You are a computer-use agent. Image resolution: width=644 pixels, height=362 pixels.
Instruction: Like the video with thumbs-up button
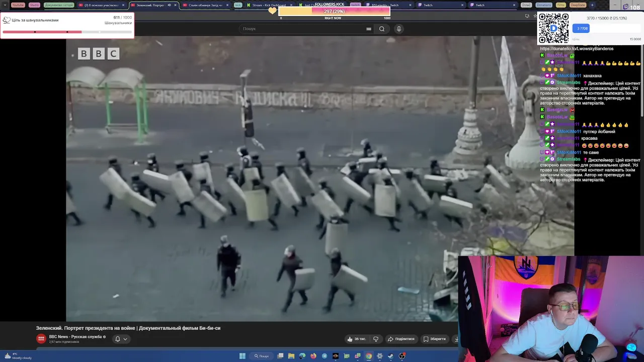click(356, 339)
